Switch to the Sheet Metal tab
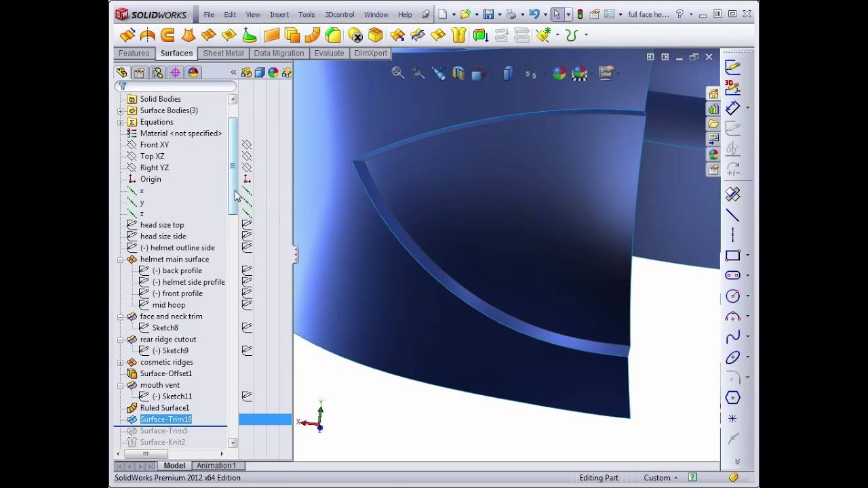The width and height of the screenshot is (868, 488). point(223,54)
